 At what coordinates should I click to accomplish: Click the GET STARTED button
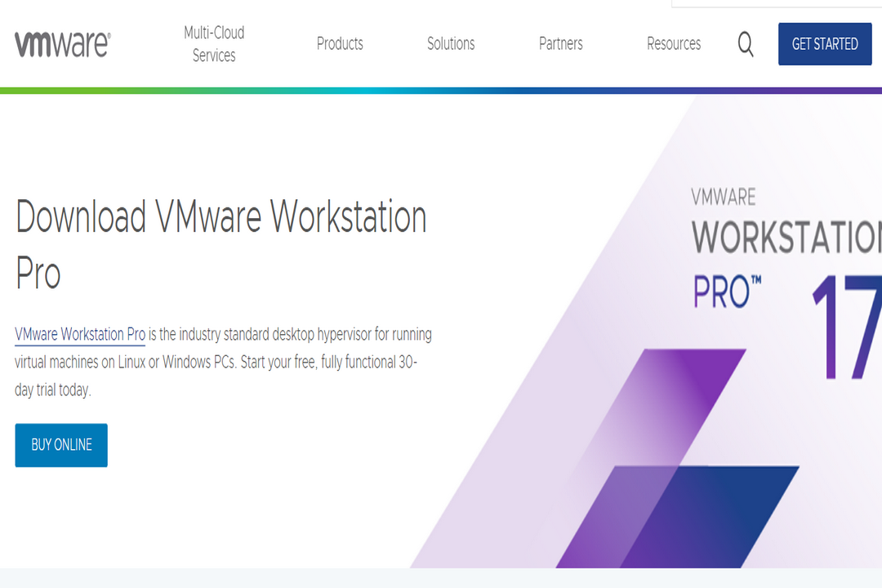click(825, 44)
